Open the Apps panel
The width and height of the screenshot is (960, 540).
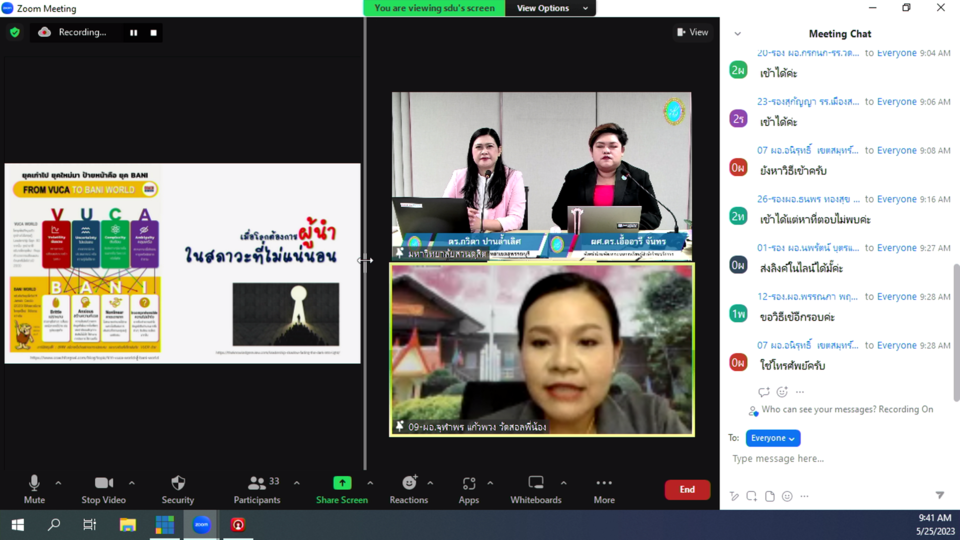(469, 487)
